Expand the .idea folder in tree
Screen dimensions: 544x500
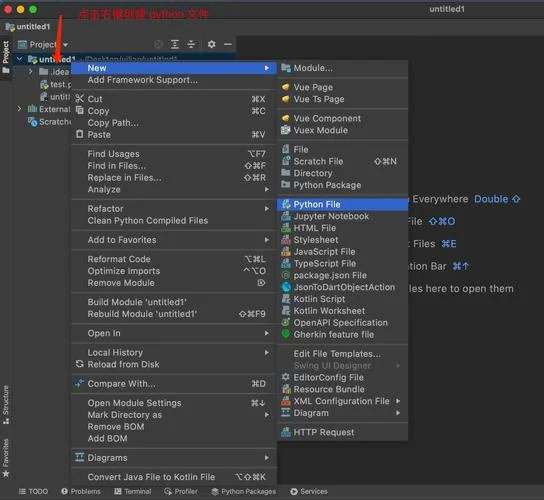(x=31, y=71)
